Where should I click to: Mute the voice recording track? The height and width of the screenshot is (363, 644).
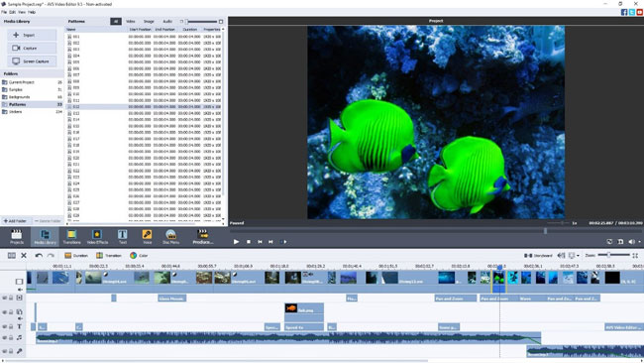(5, 351)
